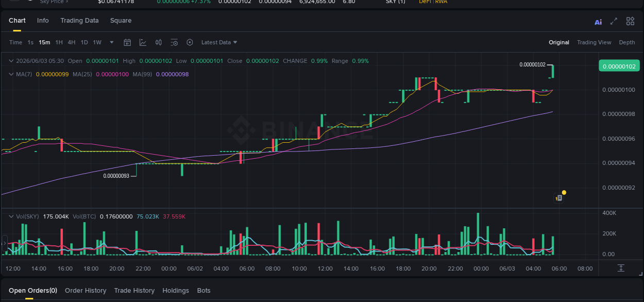Select the 1D interval
The height and width of the screenshot is (302, 644).
pos(84,42)
